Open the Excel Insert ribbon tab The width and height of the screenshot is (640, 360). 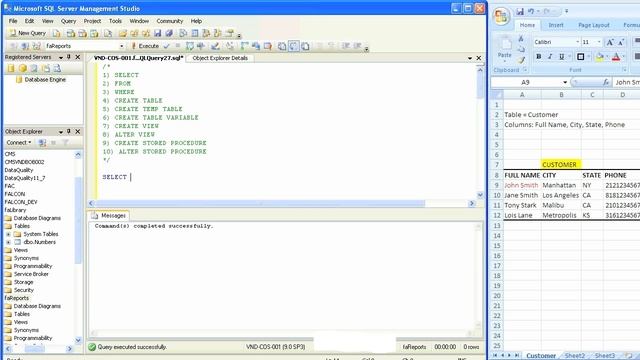[x=556, y=25]
